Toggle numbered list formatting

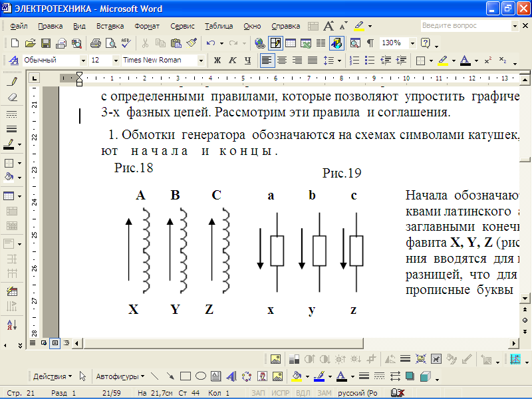(x=354, y=61)
